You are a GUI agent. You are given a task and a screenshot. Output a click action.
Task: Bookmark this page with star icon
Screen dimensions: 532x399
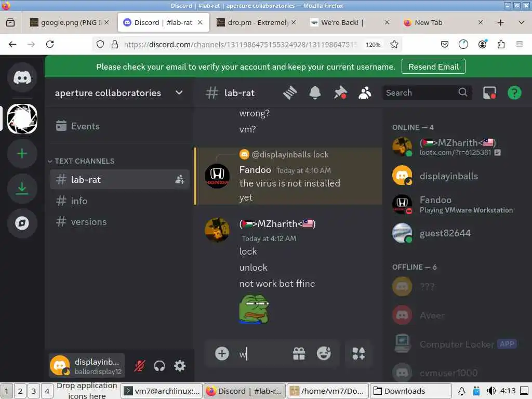[x=394, y=45]
